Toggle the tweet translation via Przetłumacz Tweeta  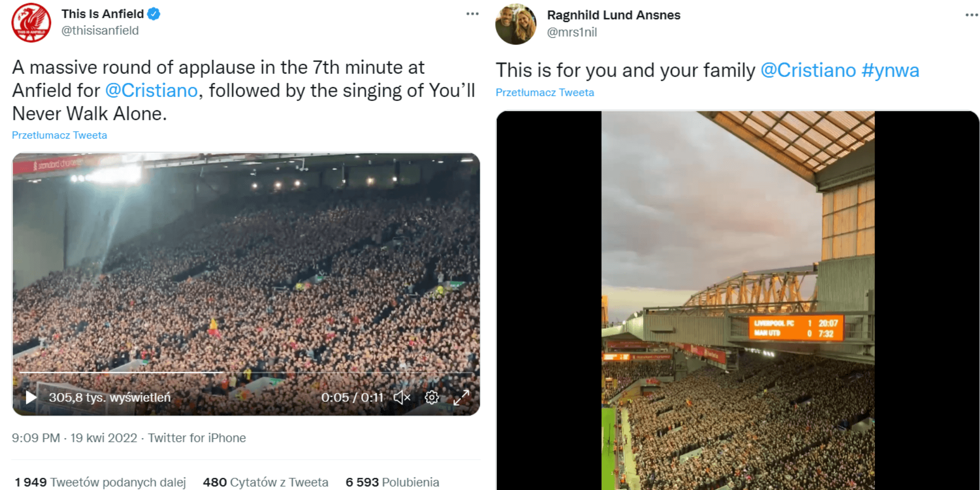click(59, 135)
